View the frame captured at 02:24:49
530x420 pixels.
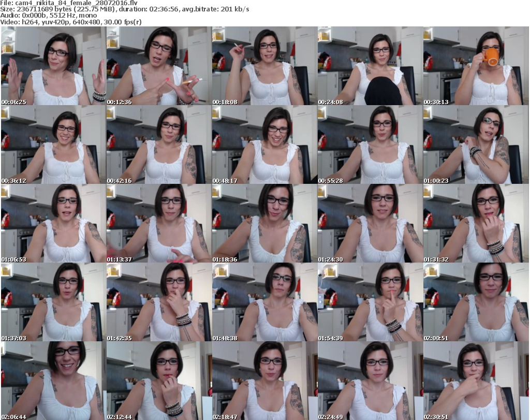[370, 381]
